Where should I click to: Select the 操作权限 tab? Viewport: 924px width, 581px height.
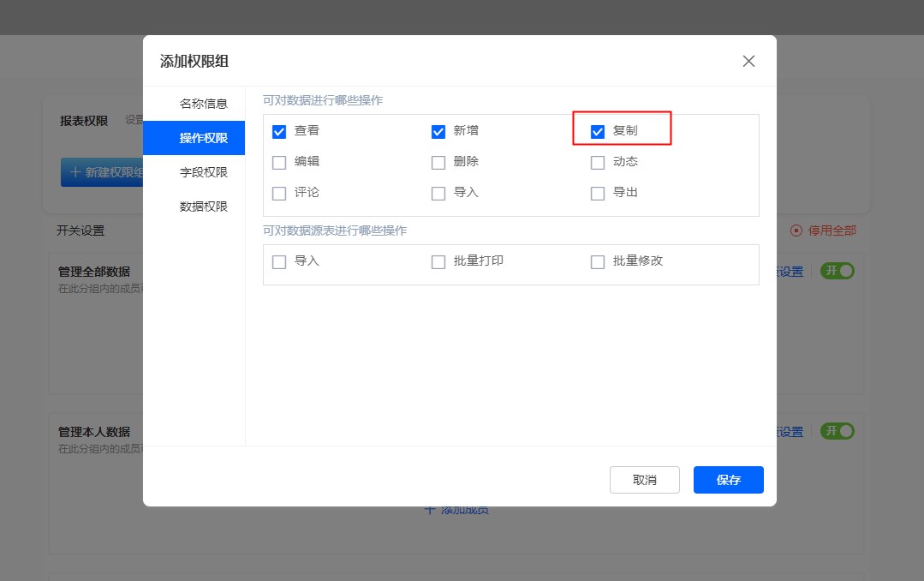(203, 138)
